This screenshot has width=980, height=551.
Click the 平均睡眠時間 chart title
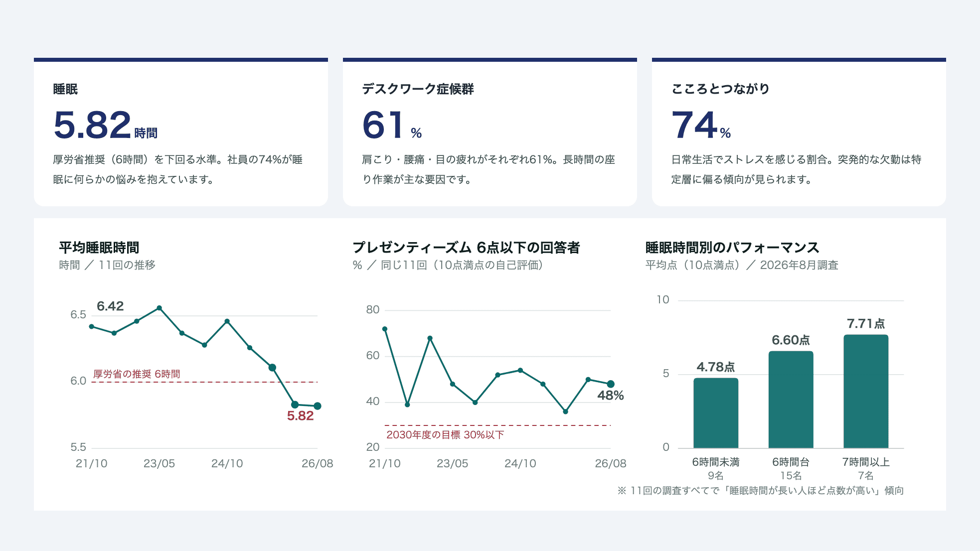99,248
